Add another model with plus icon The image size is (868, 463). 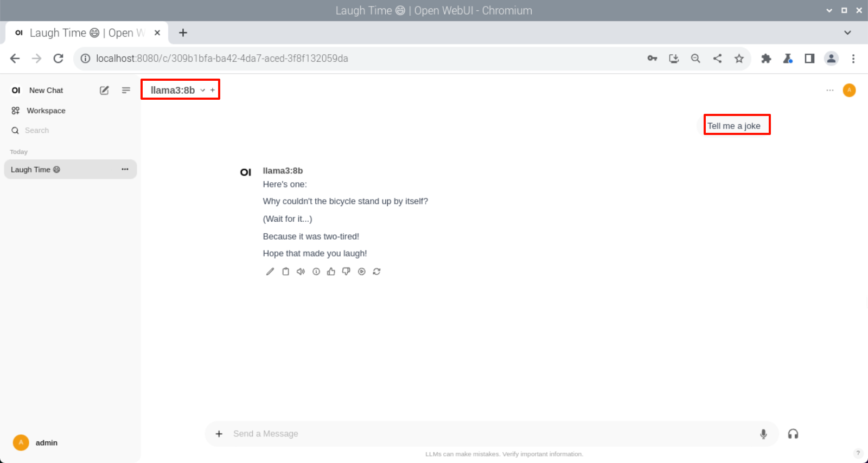(213, 91)
